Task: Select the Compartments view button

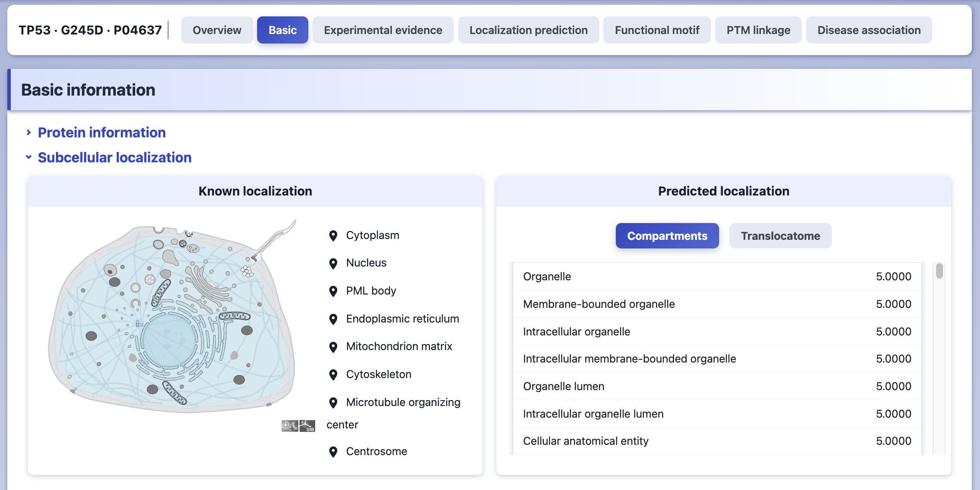Action: [667, 236]
